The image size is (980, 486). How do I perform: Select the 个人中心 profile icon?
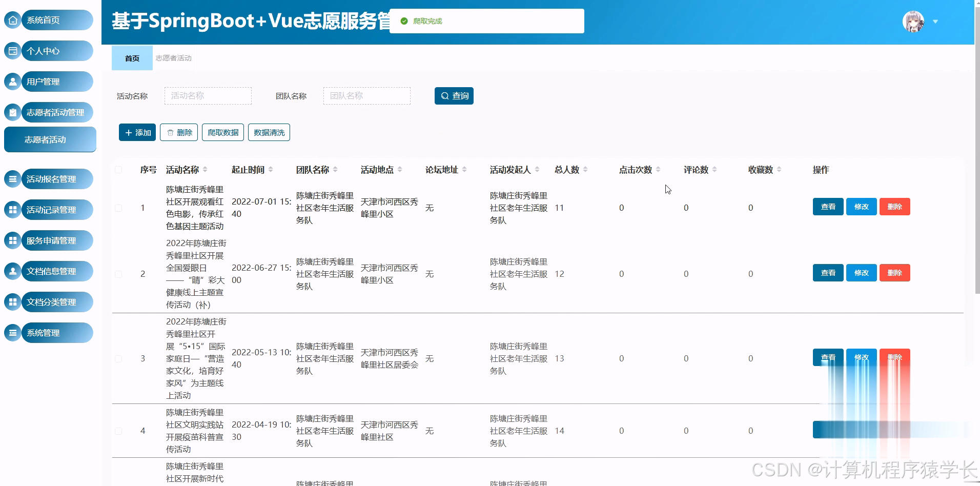(x=12, y=51)
